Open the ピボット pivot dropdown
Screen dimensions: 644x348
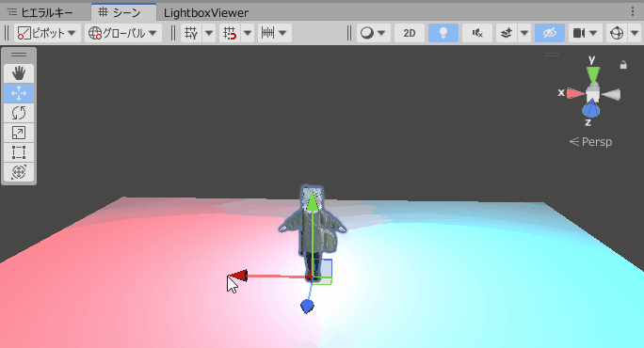47,33
